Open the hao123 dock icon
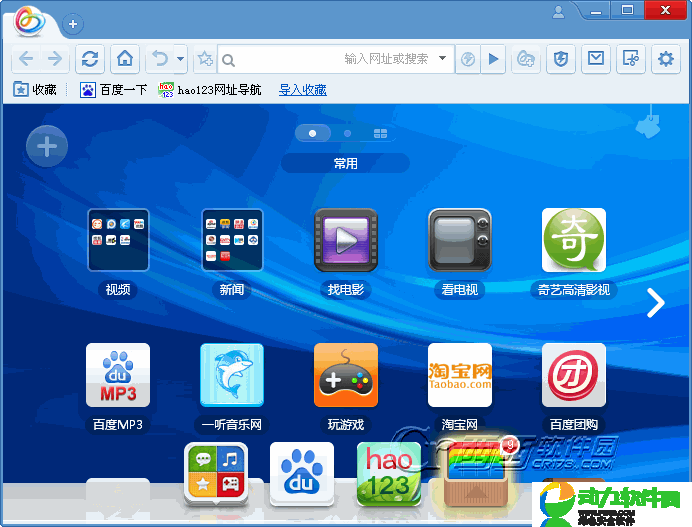 (389, 474)
